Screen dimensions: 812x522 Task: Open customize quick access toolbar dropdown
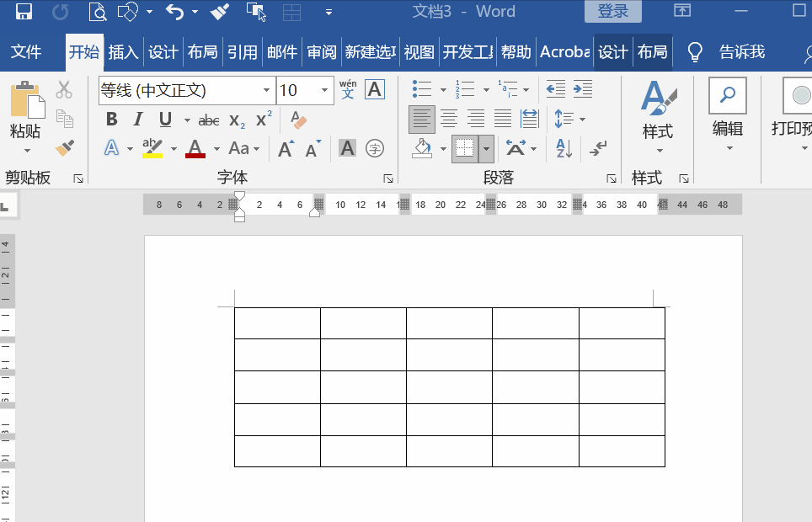click(329, 12)
